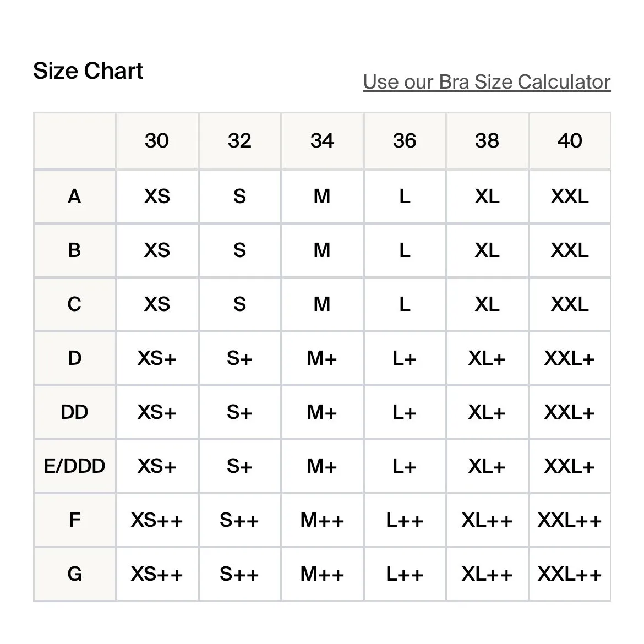Open the Bra Size Calculator link
644x644 pixels.
click(487, 82)
